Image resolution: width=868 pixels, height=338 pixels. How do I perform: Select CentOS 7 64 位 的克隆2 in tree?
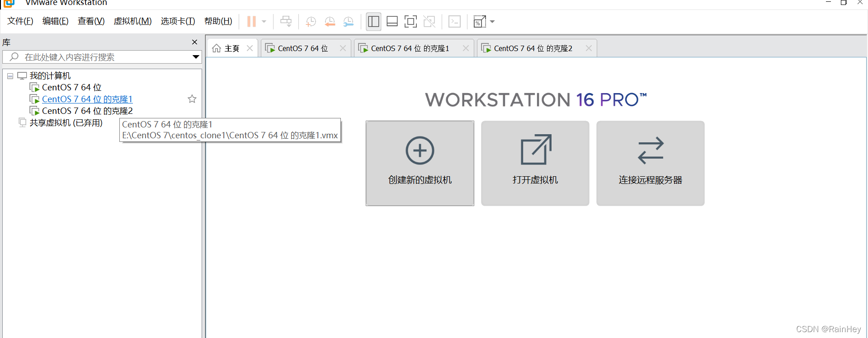87,111
